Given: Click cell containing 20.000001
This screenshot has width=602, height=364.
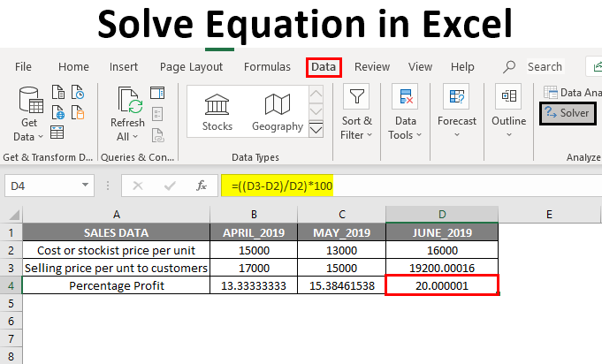Looking at the screenshot, I should (x=442, y=285).
